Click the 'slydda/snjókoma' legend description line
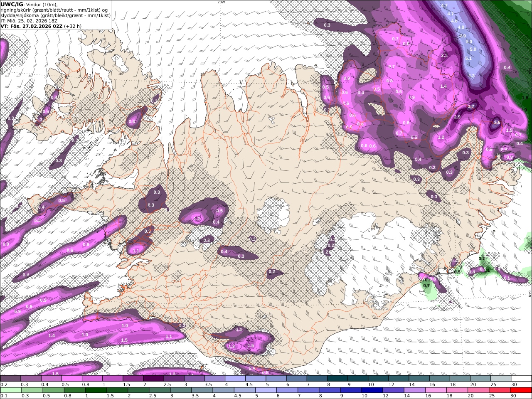Screen dimensions: 532x399 coord(55,15)
